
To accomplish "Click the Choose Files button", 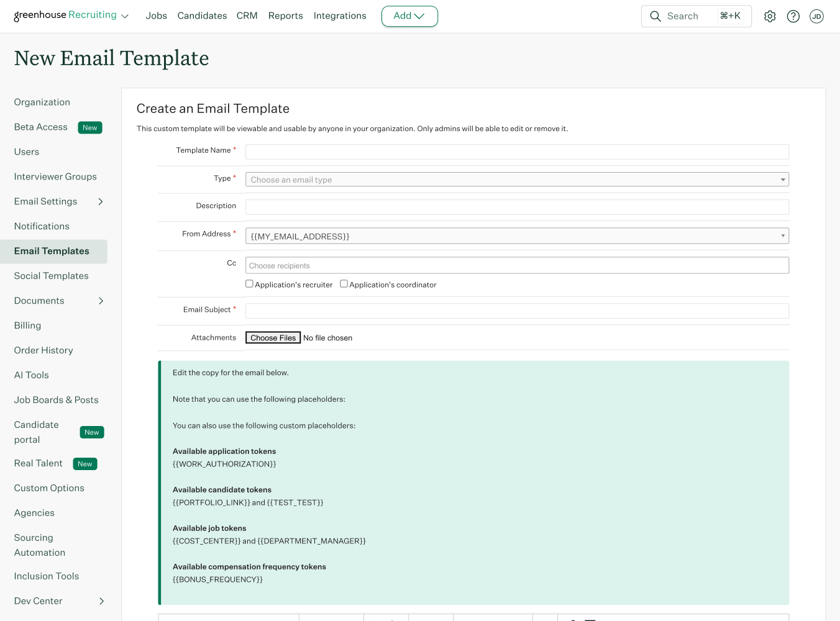I will [273, 338].
